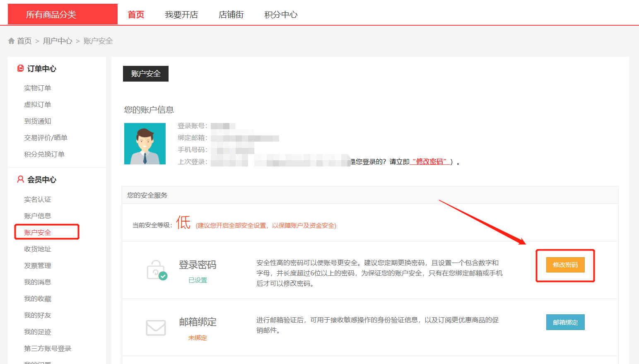The image size is (639, 364).
Task: Click the user avatar picture
Action: [x=145, y=144]
